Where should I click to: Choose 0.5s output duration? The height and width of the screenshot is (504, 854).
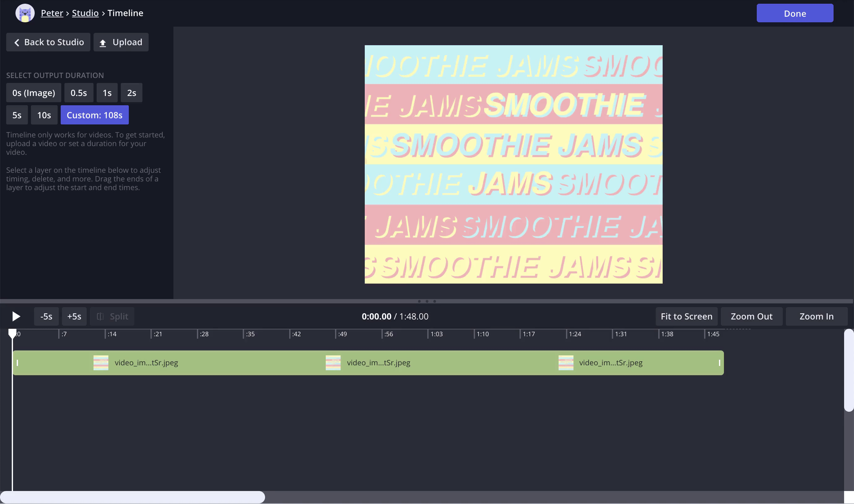pos(78,93)
